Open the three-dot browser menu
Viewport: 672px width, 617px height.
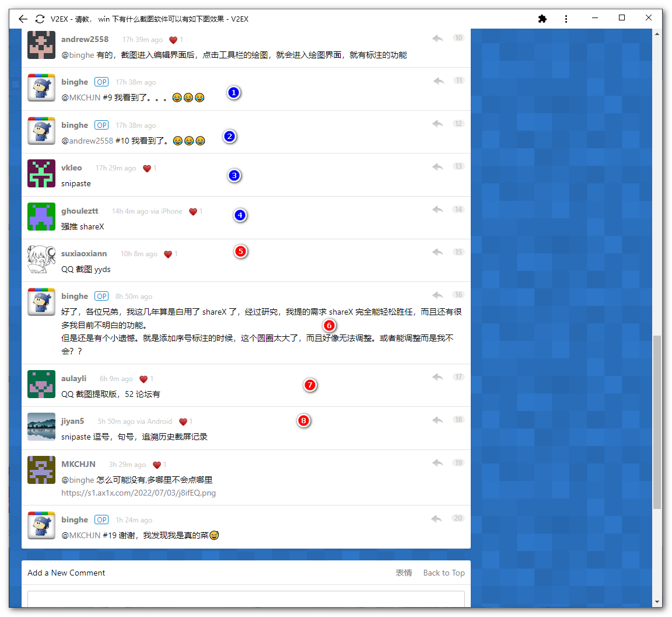(x=566, y=19)
